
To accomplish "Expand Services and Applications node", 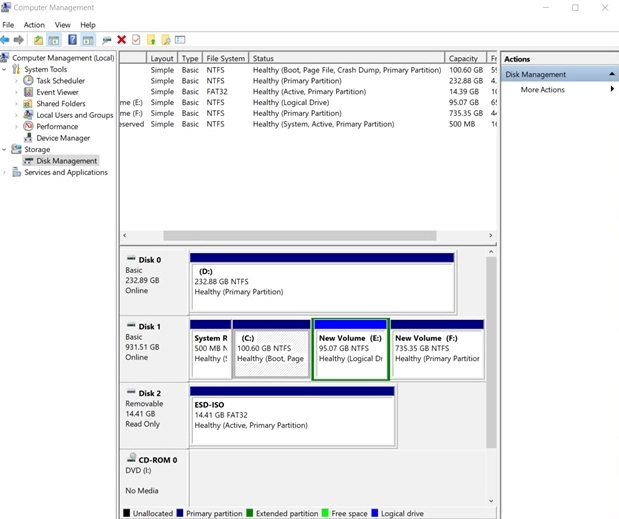I will [x=4, y=172].
